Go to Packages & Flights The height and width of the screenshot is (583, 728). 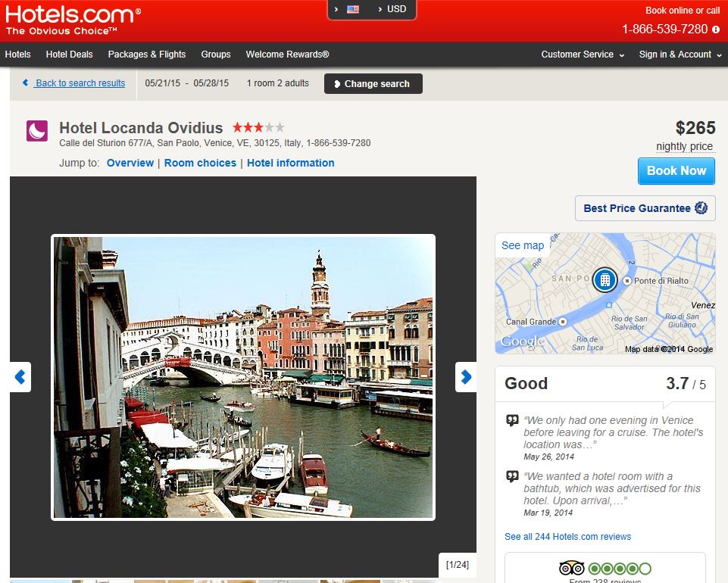(x=147, y=55)
